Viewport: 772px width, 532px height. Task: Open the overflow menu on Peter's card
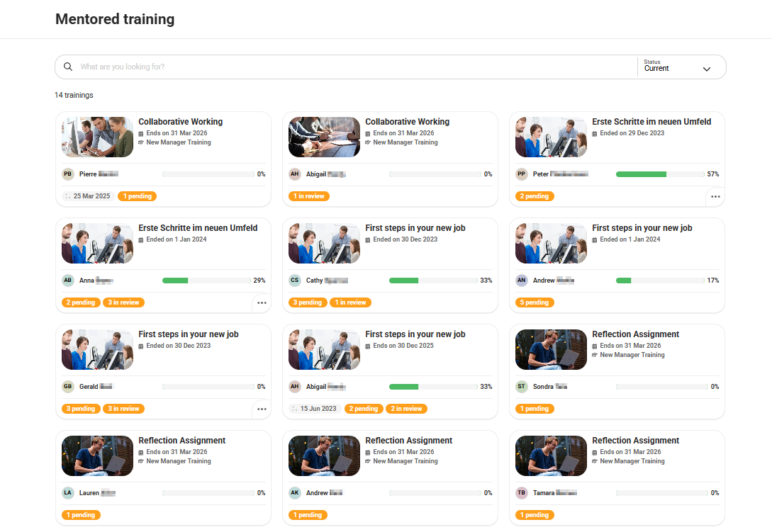click(715, 196)
